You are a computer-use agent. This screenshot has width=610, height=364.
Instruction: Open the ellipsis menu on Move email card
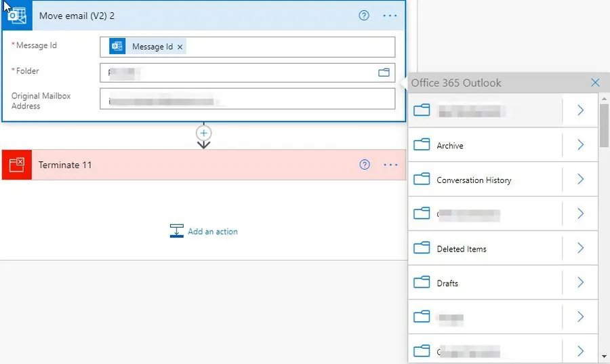click(390, 15)
